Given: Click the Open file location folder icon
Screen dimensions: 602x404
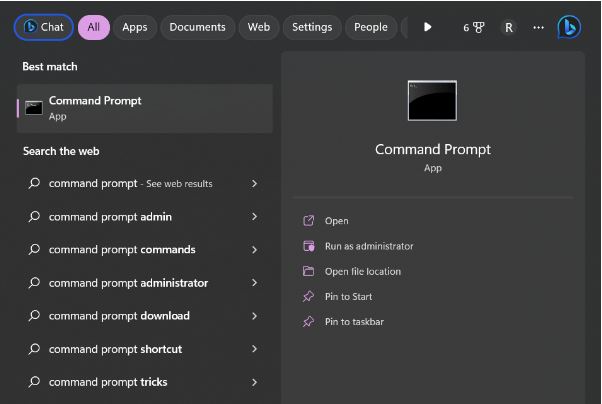Looking at the screenshot, I should tap(309, 271).
